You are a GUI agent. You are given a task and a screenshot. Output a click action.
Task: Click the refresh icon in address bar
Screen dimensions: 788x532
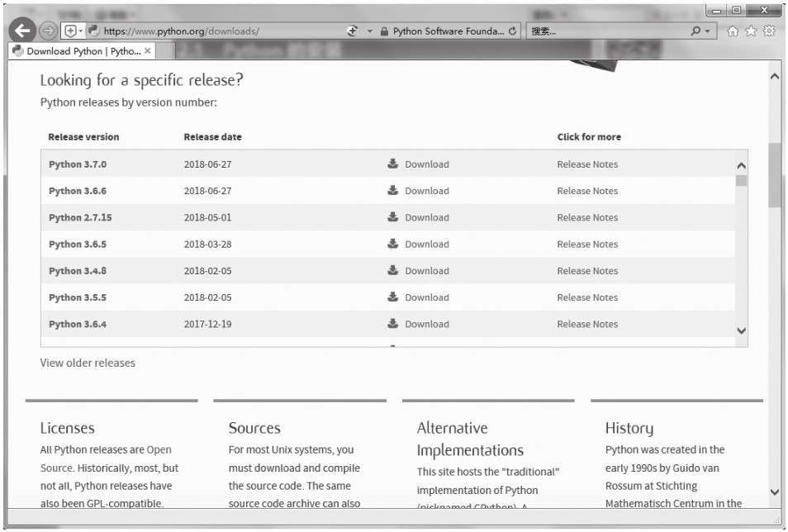[513, 31]
